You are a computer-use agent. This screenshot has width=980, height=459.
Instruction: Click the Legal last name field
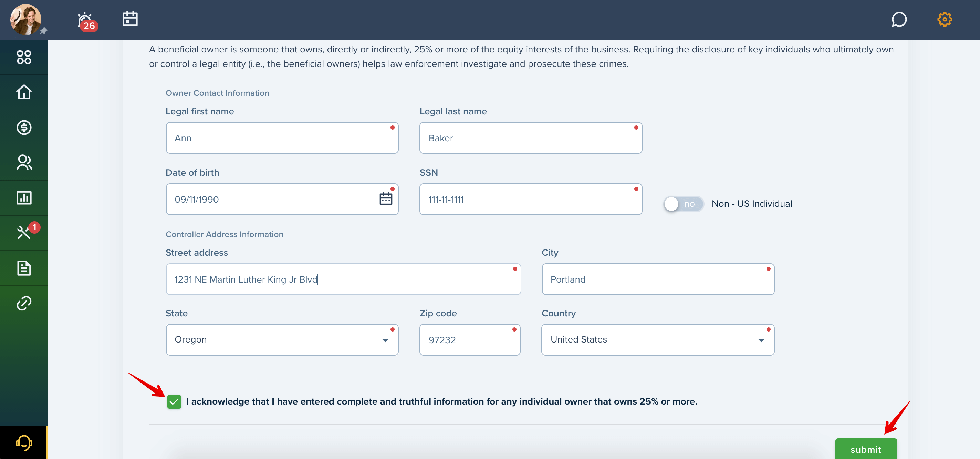(531, 138)
